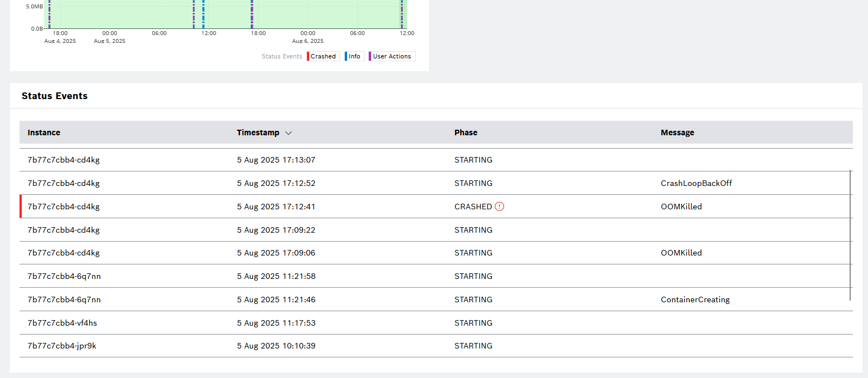Sort the table by Instance column
This screenshot has width=868, height=378.
44,132
